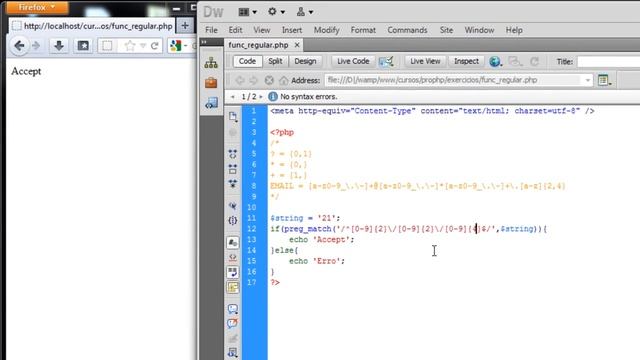Click the Apply Comment icon

(233, 309)
